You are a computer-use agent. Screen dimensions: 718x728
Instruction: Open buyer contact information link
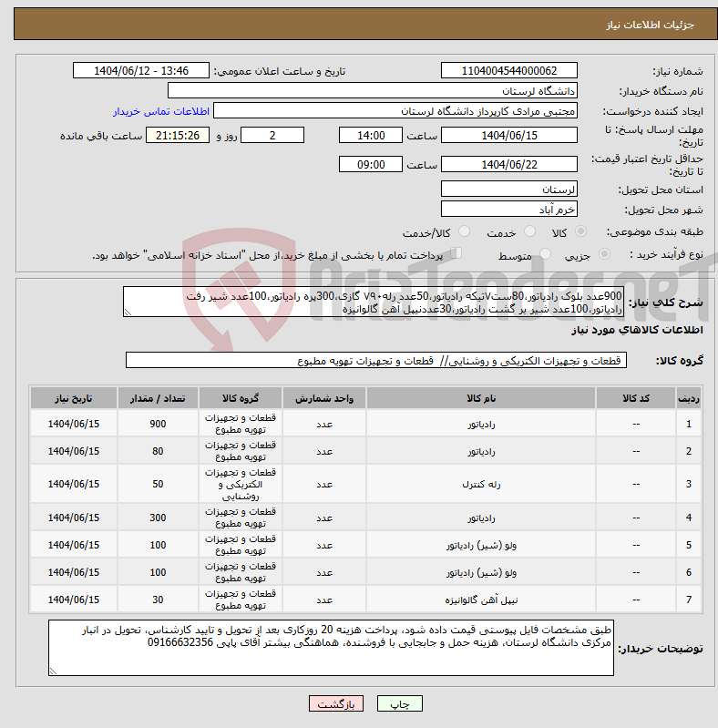161,111
